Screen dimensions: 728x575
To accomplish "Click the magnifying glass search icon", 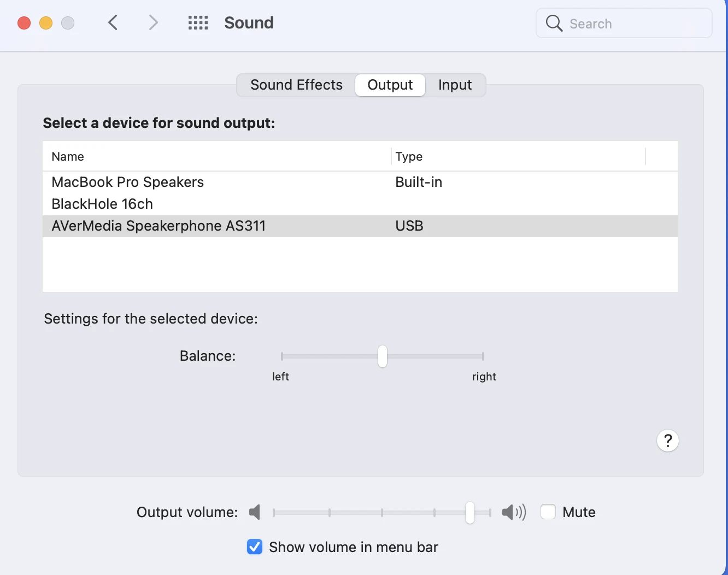I will click(554, 23).
